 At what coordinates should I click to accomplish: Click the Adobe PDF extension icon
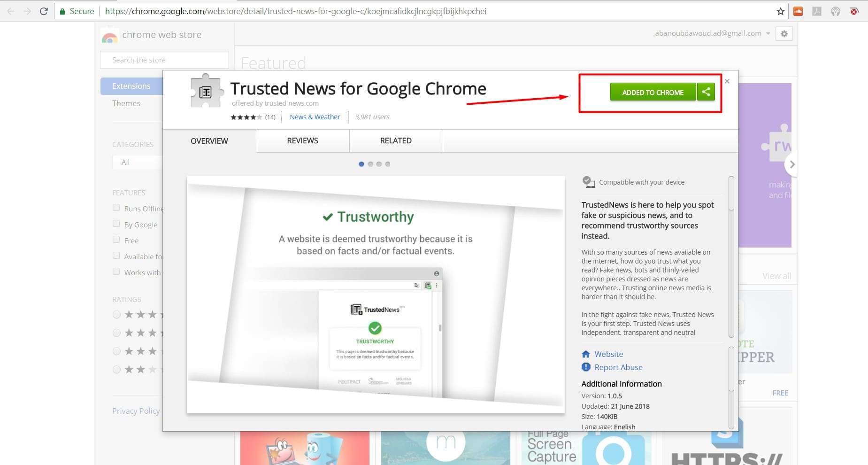coord(817,11)
